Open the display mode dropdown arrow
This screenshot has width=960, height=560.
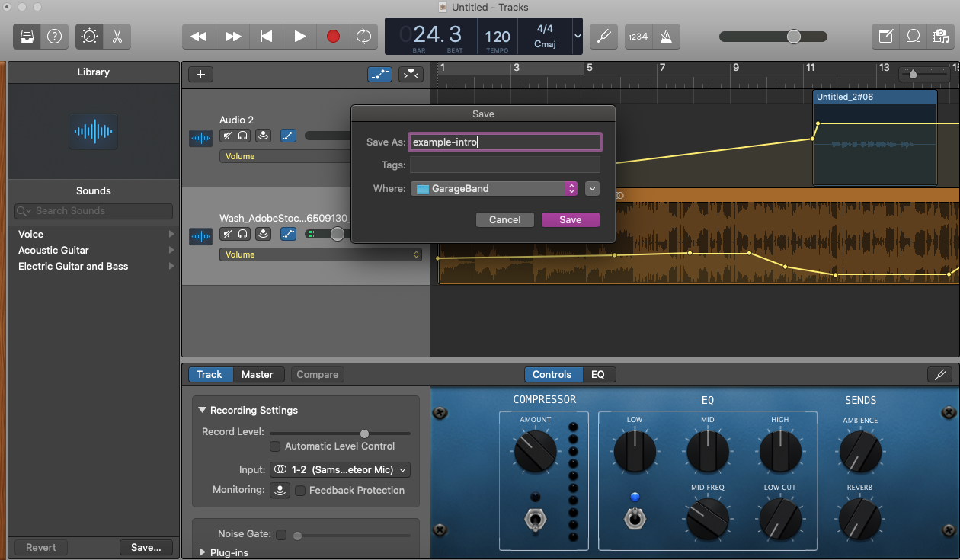[x=578, y=36]
